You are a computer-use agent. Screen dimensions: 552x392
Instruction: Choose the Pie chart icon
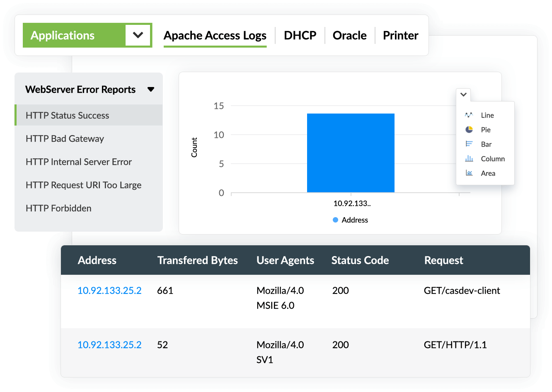(x=469, y=130)
